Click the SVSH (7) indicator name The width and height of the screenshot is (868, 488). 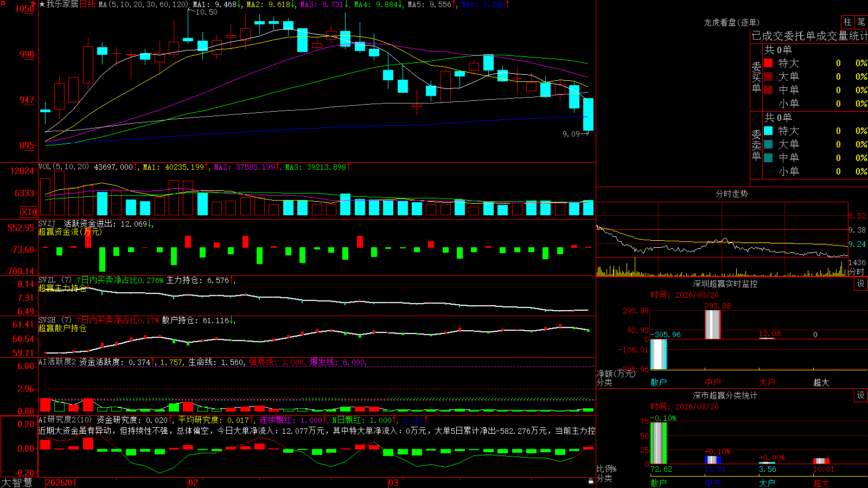coord(55,320)
